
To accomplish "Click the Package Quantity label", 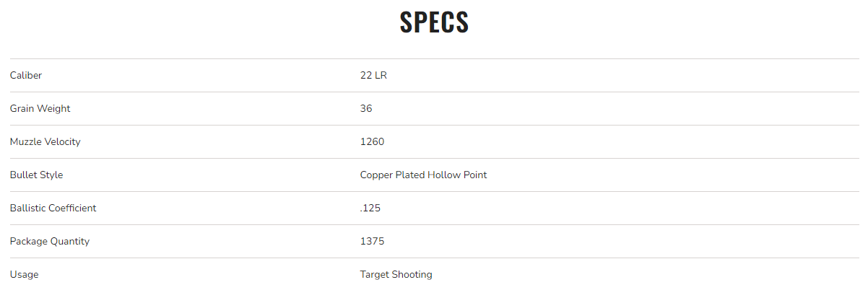I will coord(49,242).
